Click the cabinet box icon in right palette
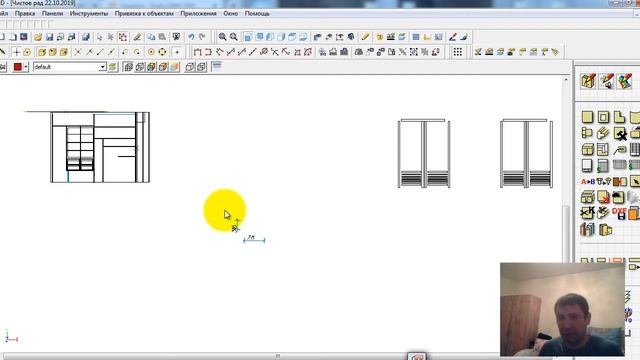This screenshot has width=640, height=360. pyautogui.click(x=587, y=149)
